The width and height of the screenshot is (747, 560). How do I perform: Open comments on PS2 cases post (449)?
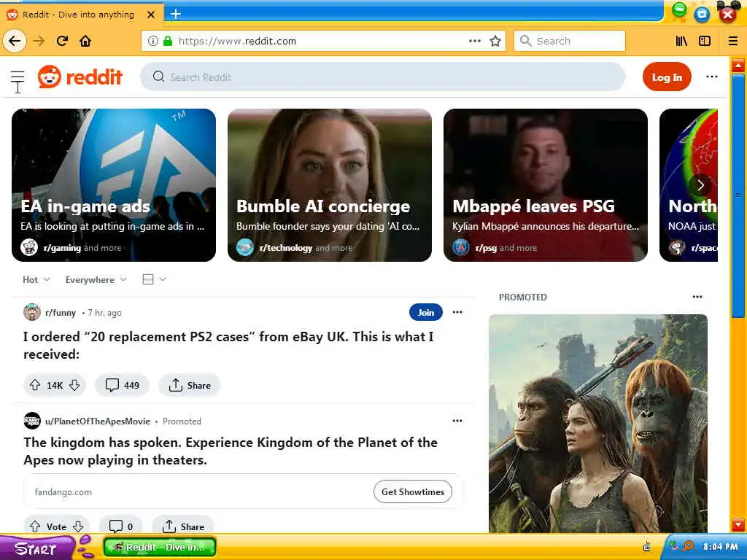[122, 385]
